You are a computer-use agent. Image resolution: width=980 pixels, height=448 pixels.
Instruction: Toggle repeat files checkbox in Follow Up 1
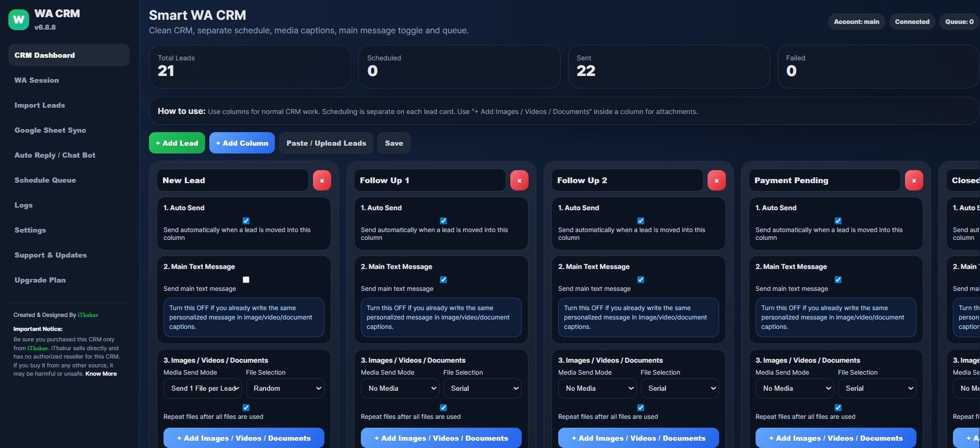click(x=444, y=407)
